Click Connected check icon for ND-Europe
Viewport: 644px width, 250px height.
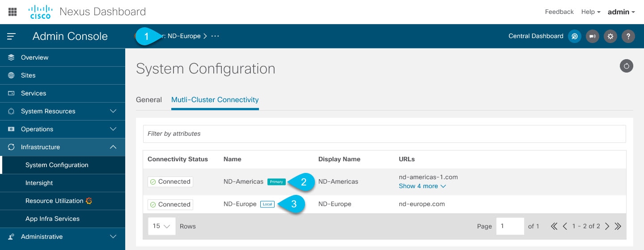(x=153, y=204)
